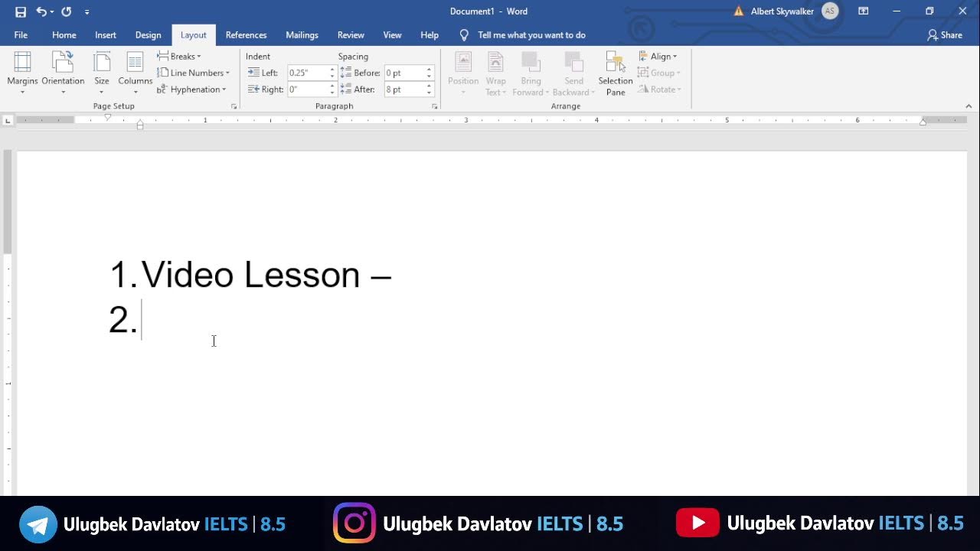The width and height of the screenshot is (980, 551).
Task: Click Tell me what you want to do
Action: 531,35
